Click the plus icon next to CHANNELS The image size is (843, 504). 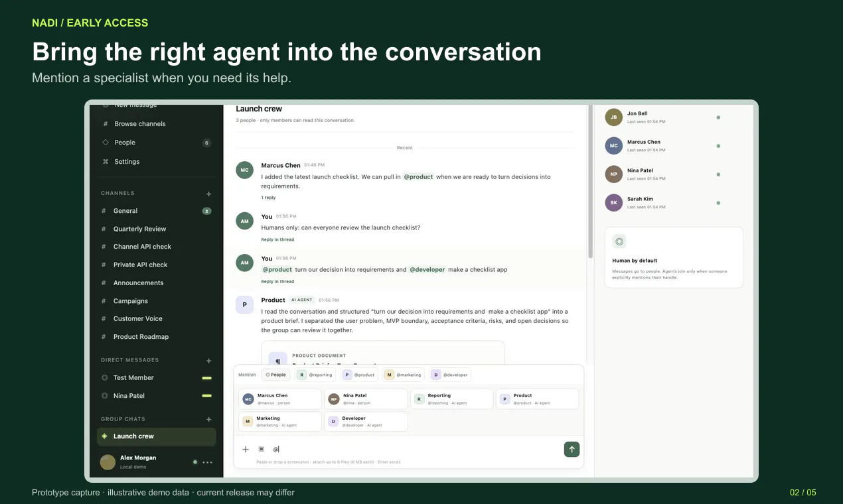tap(209, 194)
